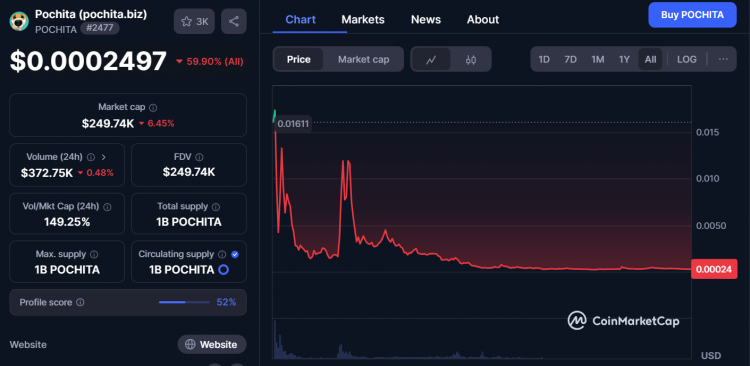This screenshot has width=750, height=366.
Task: Click the Buy POCHITA button
Action: point(692,15)
